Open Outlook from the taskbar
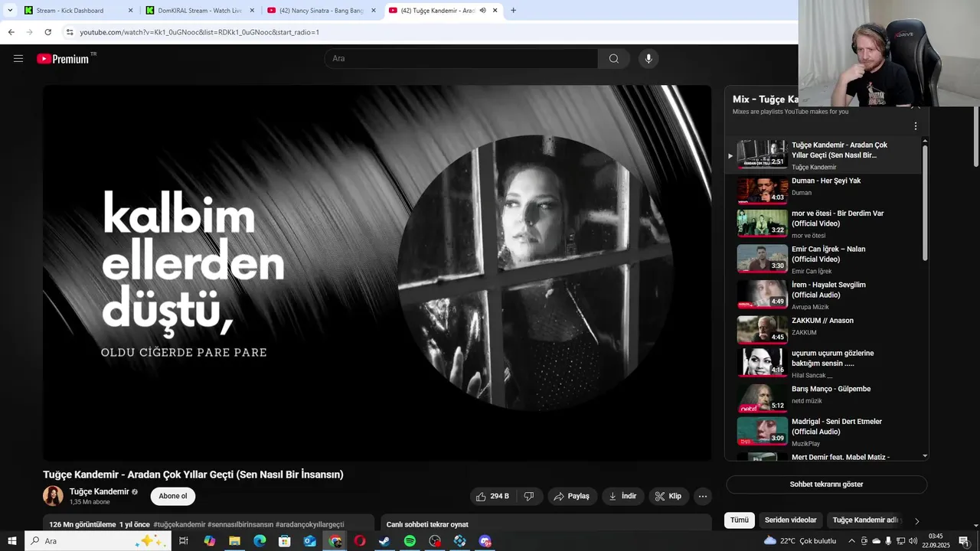This screenshot has height=551, width=980. pyautogui.click(x=309, y=541)
